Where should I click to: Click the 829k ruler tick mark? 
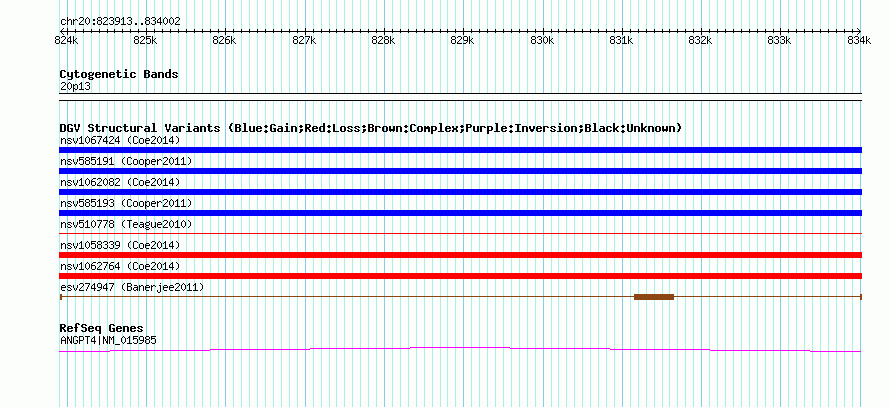click(464, 31)
